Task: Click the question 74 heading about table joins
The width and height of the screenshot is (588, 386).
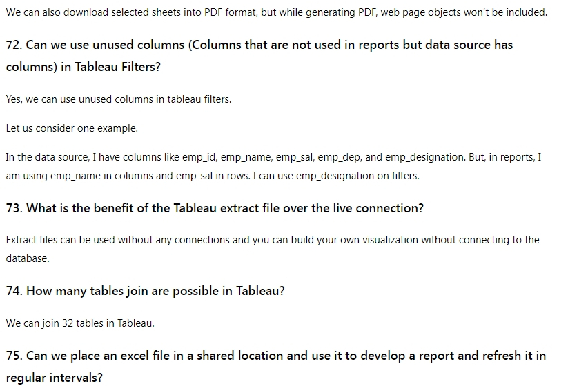Action: (145, 291)
